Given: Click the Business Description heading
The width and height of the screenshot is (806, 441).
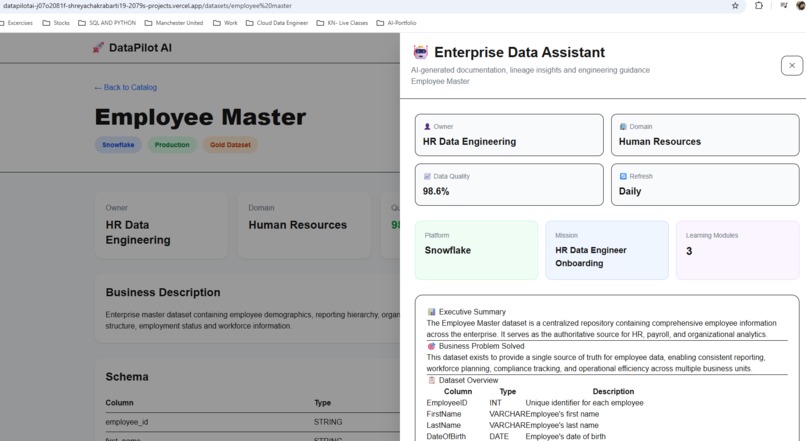Looking at the screenshot, I should click(x=163, y=292).
